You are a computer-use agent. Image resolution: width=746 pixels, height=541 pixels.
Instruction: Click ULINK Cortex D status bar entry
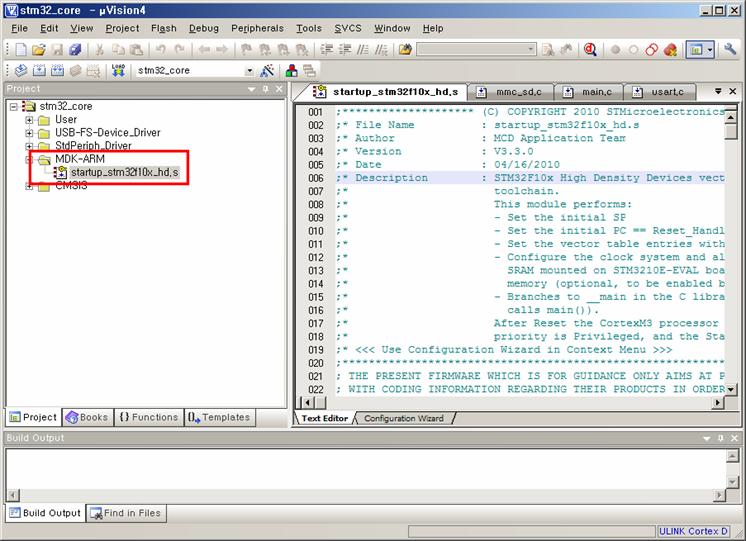[693, 531]
